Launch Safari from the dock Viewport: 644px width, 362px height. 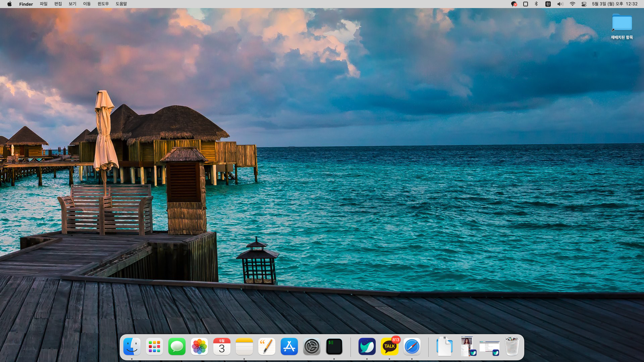click(412, 347)
